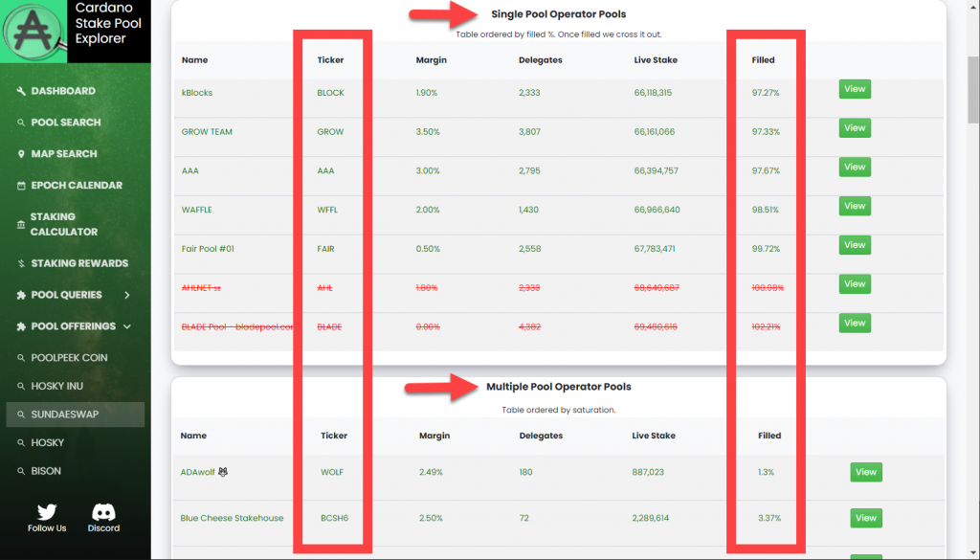This screenshot has width=980, height=560.
Task: Expand the Pool Queries submenu arrow
Action: [127, 295]
